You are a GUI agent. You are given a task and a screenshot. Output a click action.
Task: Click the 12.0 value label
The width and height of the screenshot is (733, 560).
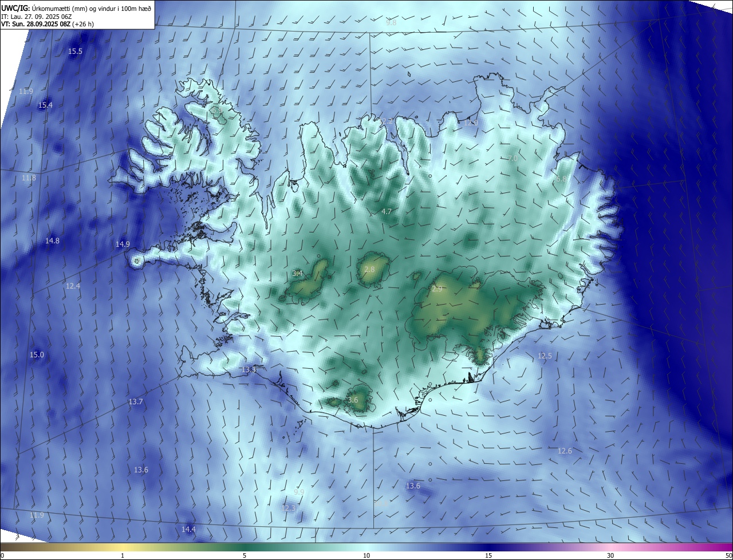click(x=471, y=123)
